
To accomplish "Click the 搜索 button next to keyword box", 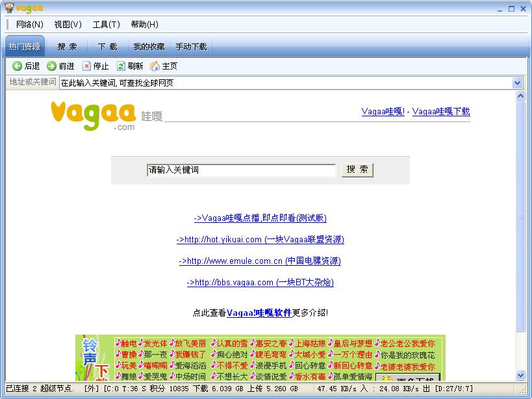I will click(357, 170).
